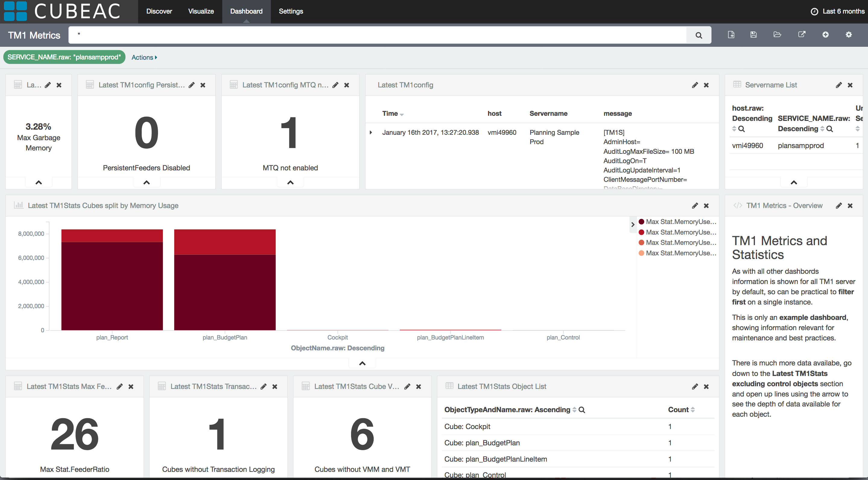868x480 pixels.
Task: Remove the Cubes split by Memory Usage chart
Action: point(706,206)
